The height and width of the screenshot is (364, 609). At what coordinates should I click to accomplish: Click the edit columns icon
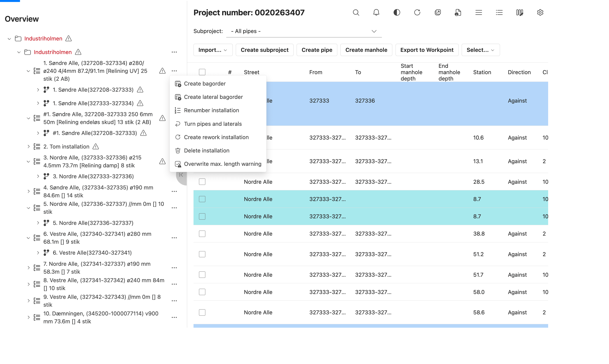[x=520, y=12]
